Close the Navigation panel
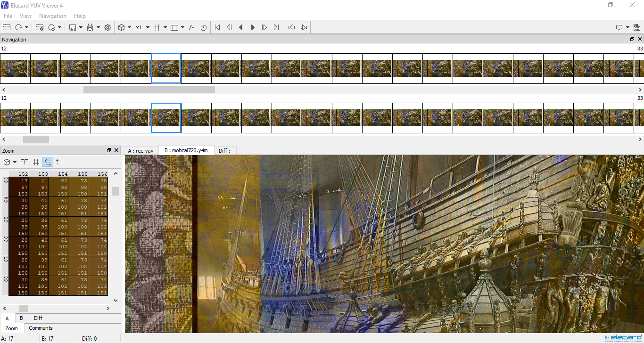Image resolution: width=644 pixels, height=343 pixels. click(640, 39)
